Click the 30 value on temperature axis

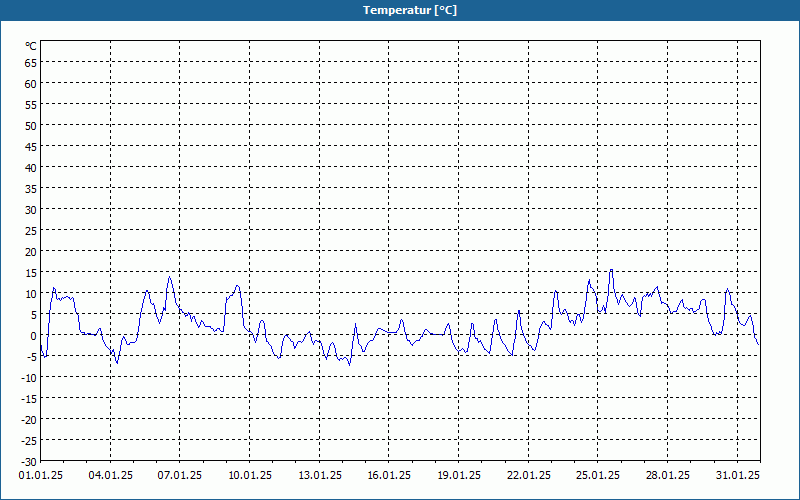[31, 210]
